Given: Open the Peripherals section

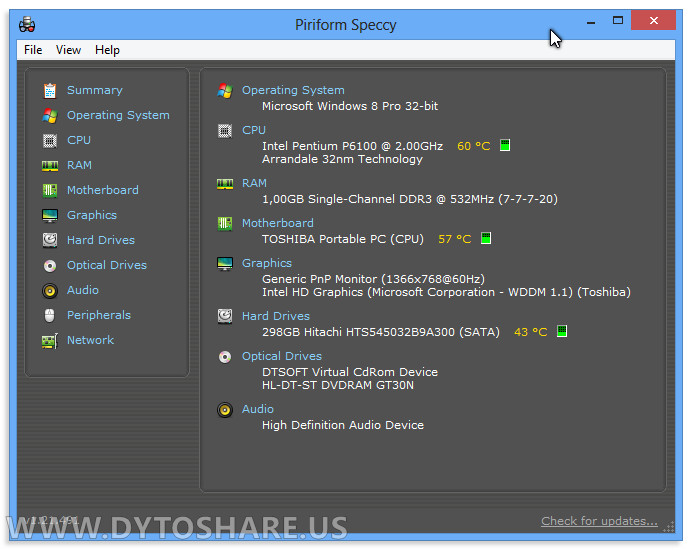Looking at the screenshot, I should pyautogui.click(x=99, y=315).
